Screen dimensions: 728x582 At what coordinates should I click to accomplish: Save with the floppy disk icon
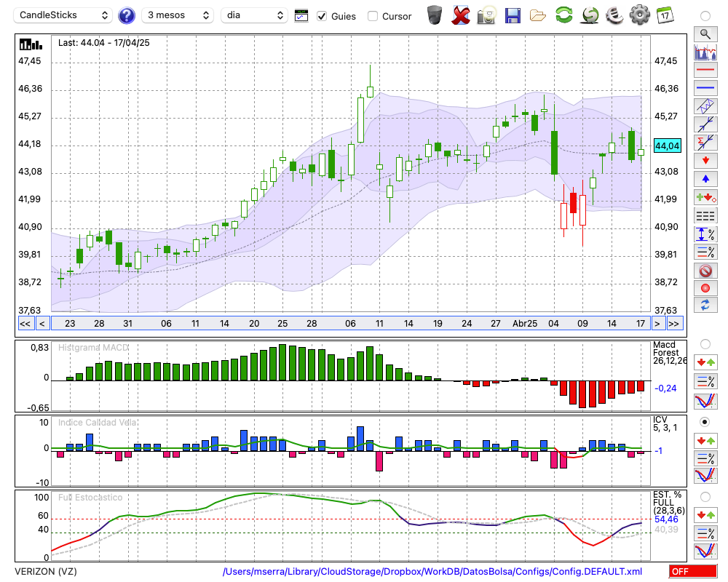tap(513, 15)
